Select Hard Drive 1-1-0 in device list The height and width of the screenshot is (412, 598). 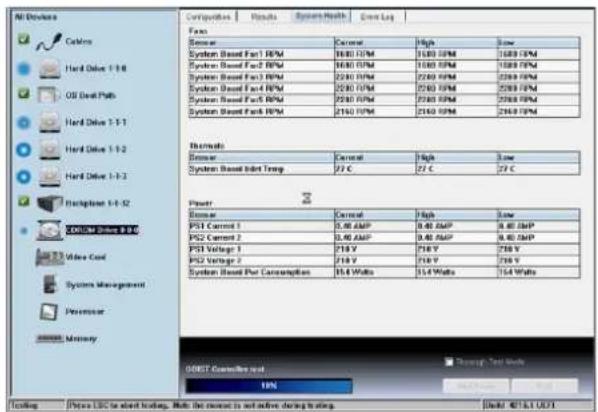(x=96, y=69)
